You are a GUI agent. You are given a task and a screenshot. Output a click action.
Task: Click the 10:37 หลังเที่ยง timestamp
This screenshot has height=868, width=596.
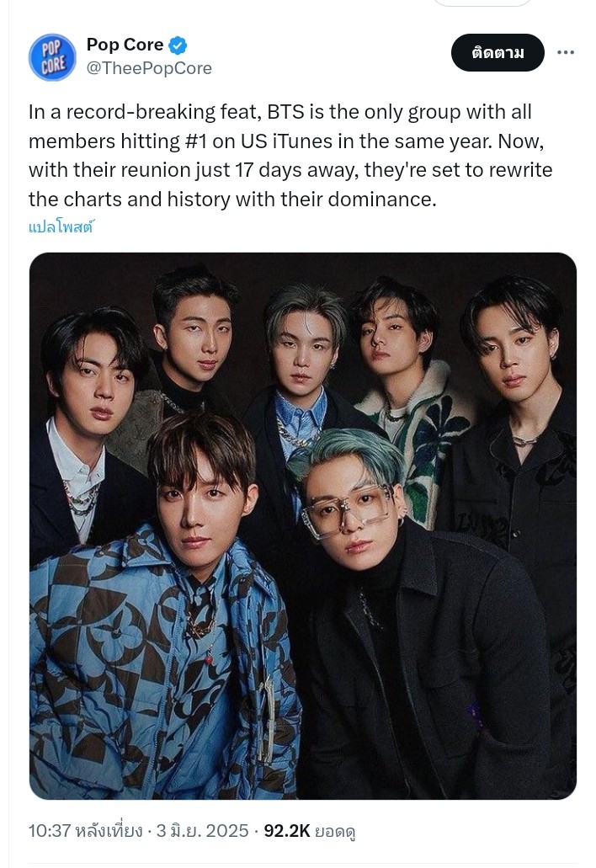(85, 831)
